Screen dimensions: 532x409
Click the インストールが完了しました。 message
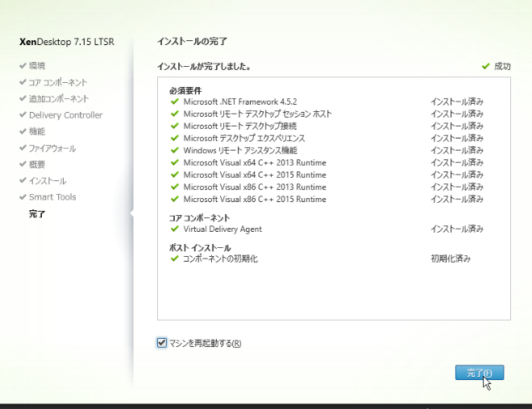pos(204,66)
